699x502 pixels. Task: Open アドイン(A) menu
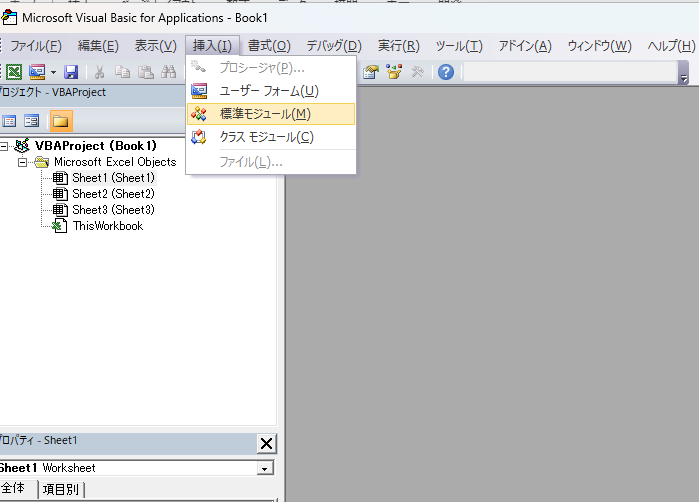tap(525, 45)
